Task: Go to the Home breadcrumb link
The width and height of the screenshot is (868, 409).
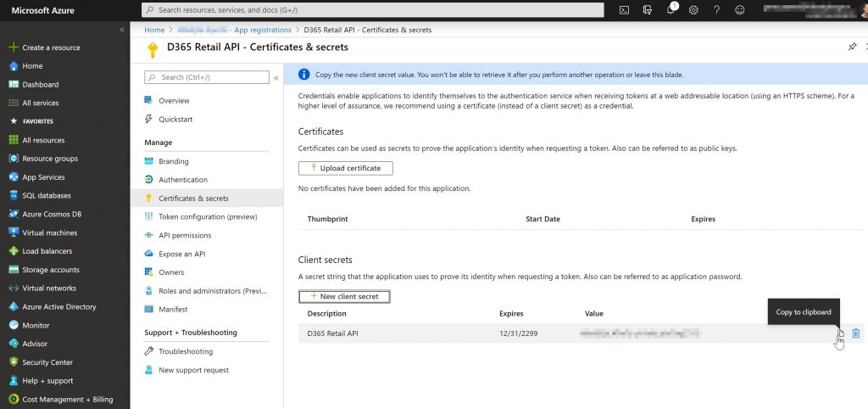Action: [154, 30]
